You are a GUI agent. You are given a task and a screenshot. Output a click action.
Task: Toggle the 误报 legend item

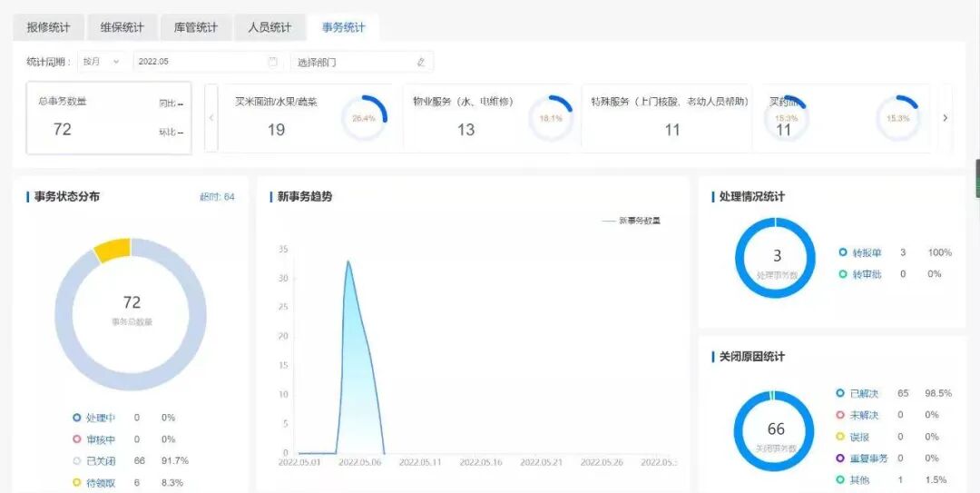(853, 437)
